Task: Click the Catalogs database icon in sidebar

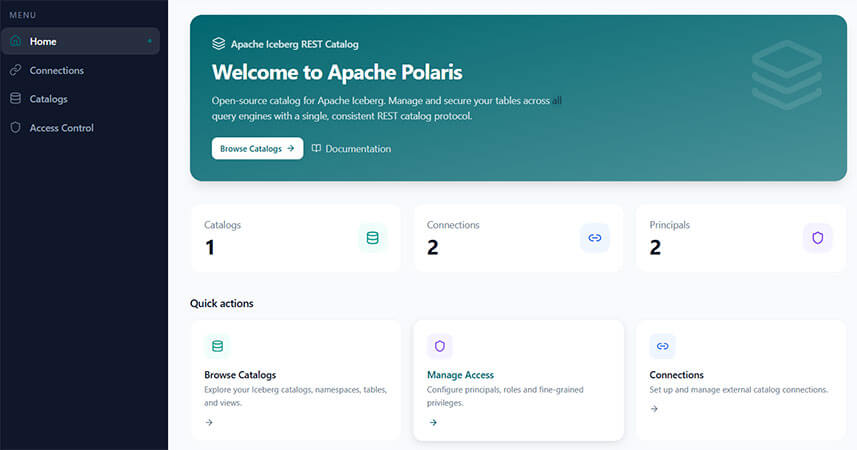Action: [16, 98]
